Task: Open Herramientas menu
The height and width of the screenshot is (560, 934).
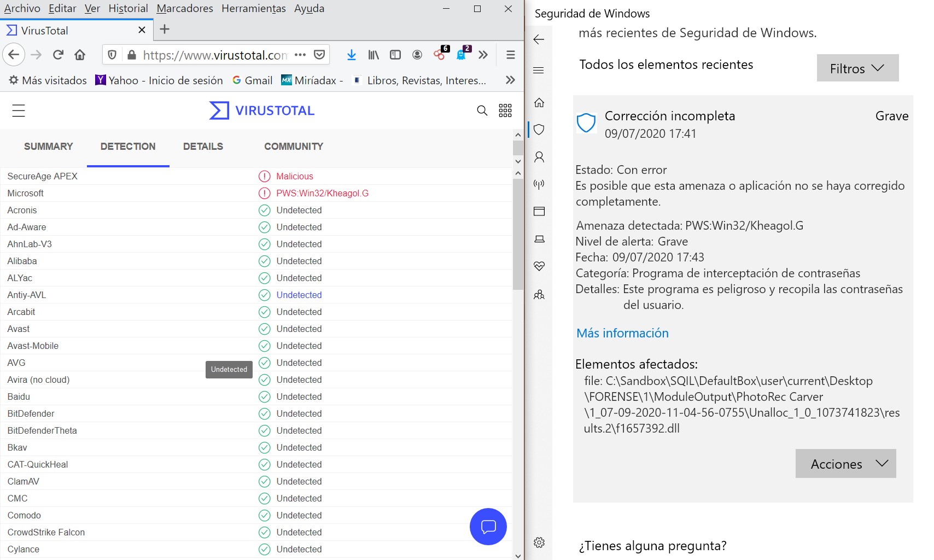Action: click(254, 8)
